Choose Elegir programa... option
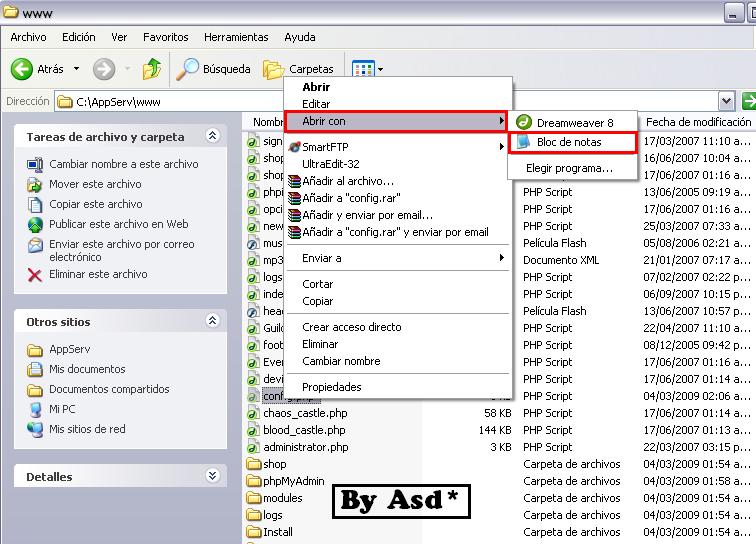The width and height of the screenshot is (756, 544). pyautogui.click(x=569, y=168)
